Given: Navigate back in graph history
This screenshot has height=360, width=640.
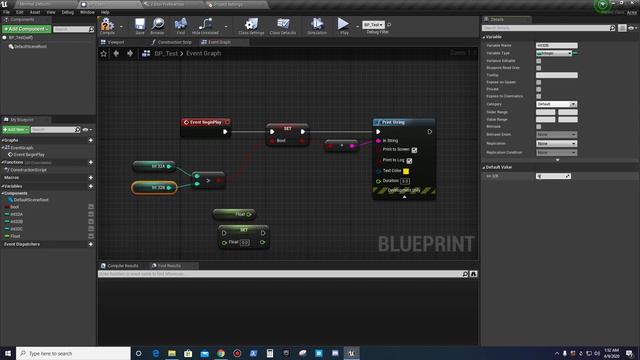Looking at the screenshot, I should (x=116, y=53).
